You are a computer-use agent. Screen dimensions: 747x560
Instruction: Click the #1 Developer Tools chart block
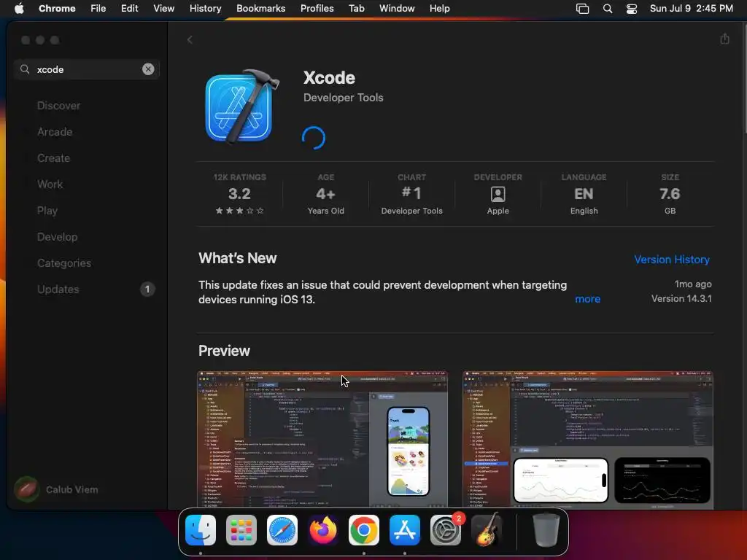pos(411,194)
